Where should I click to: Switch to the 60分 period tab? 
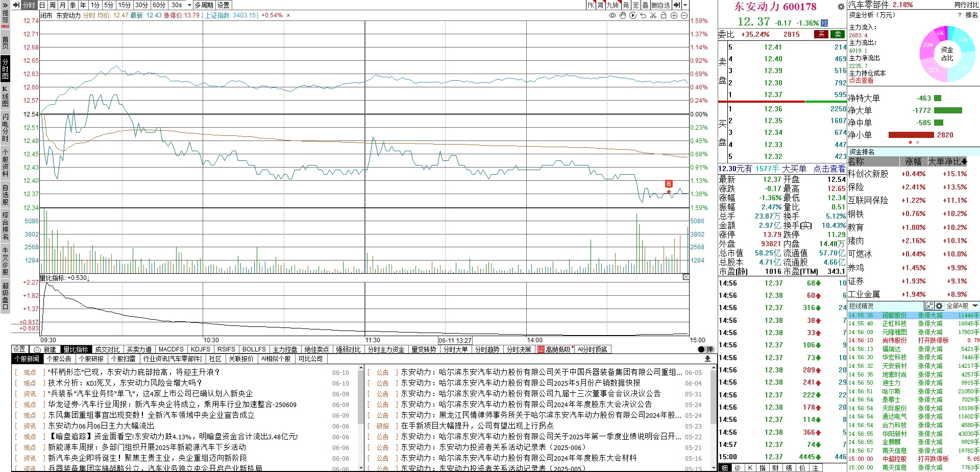coord(159,5)
